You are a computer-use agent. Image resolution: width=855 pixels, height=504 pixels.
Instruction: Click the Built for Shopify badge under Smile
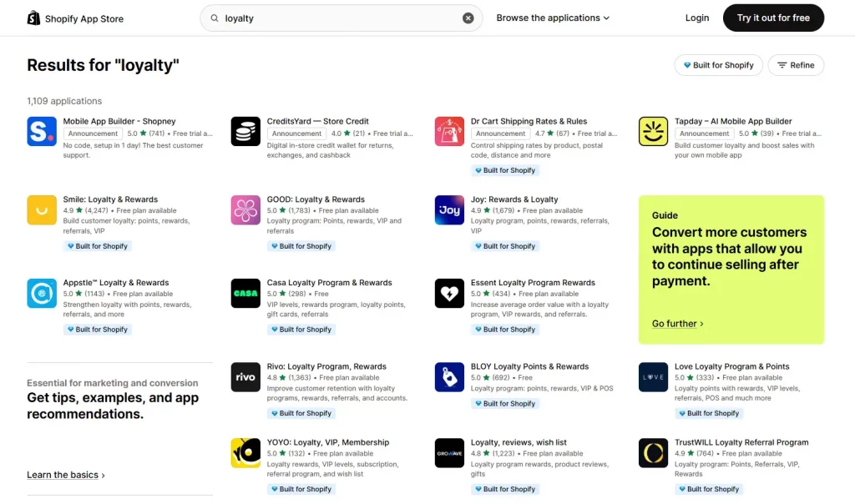click(x=97, y=246)
